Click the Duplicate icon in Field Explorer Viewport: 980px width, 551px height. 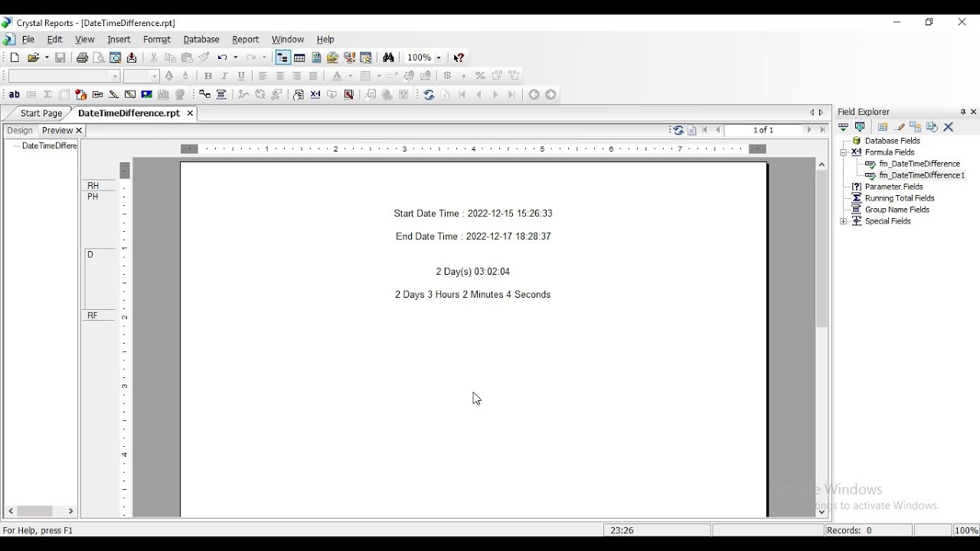click(915, 127)
